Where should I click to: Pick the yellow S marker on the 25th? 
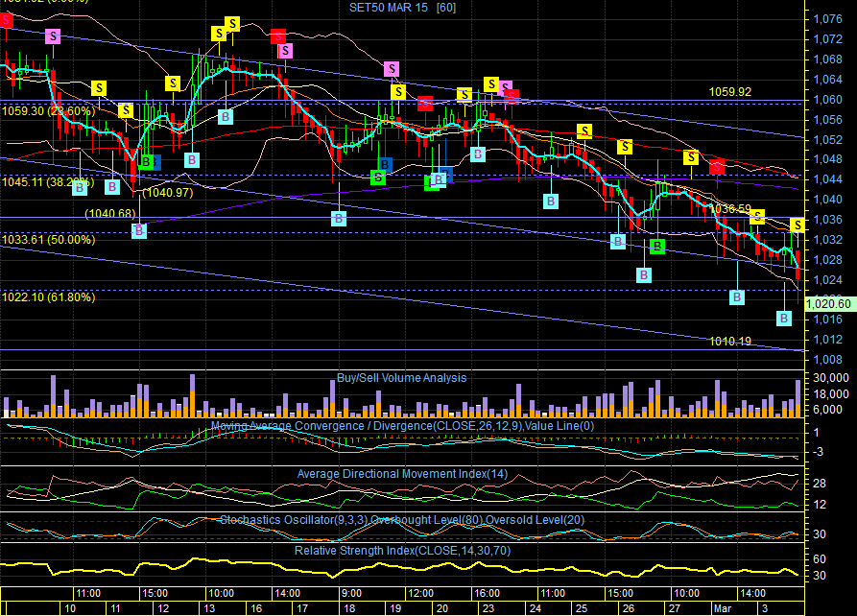(x=584, y=131)
